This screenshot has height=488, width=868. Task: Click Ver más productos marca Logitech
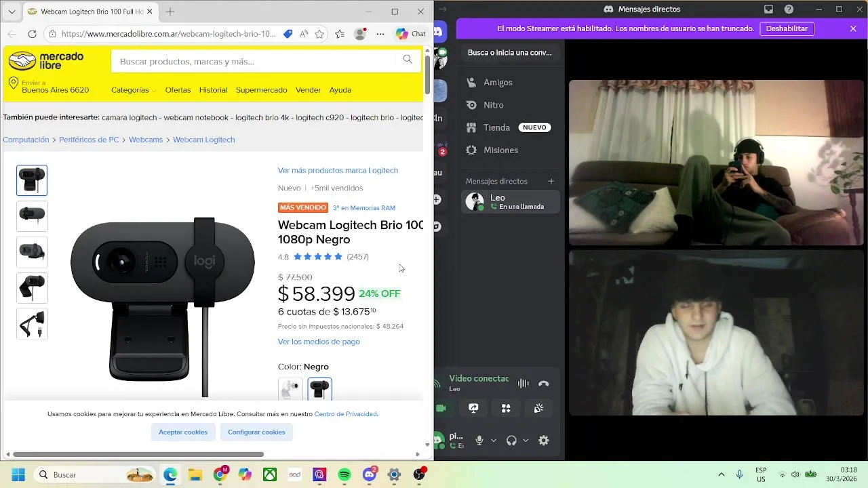point(338,170)
